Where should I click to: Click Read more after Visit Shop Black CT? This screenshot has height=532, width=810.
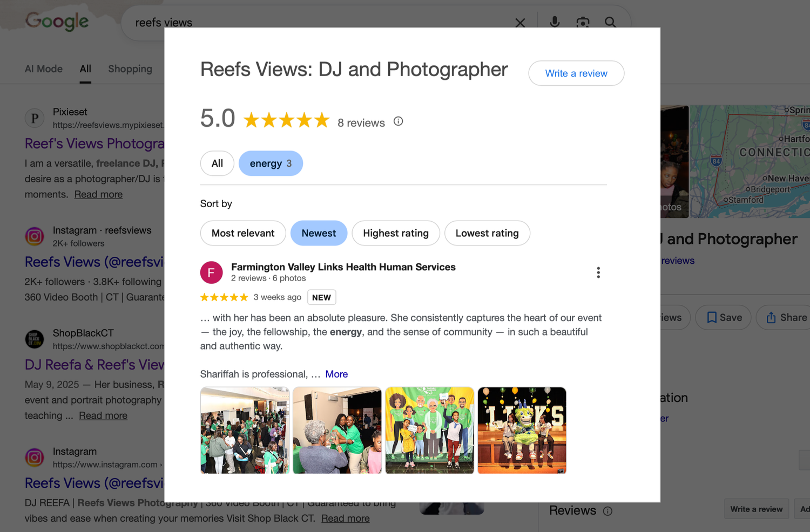(346, 519)
